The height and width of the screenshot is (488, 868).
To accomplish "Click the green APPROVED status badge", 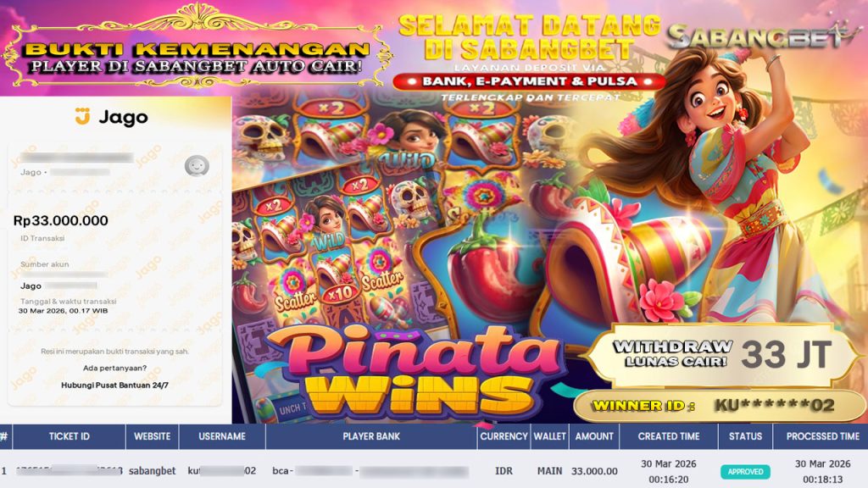I will [x=745, y=471].
